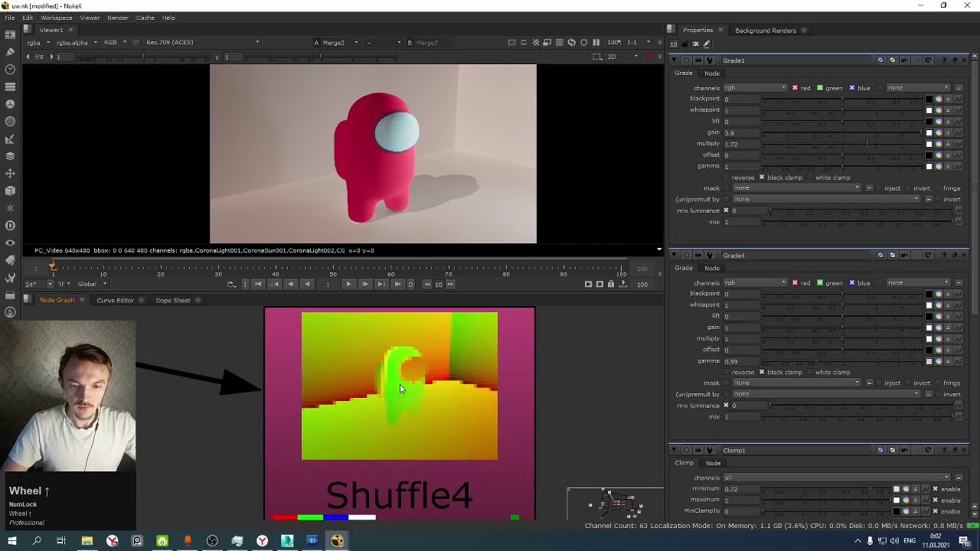
Task: Open Grade1 mask none dropdown
Action: click(796, 188)
